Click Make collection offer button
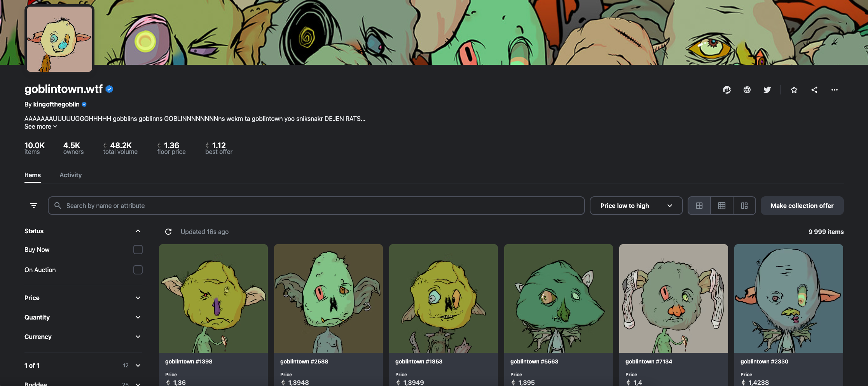868x386 pixels. pos(802,206)
